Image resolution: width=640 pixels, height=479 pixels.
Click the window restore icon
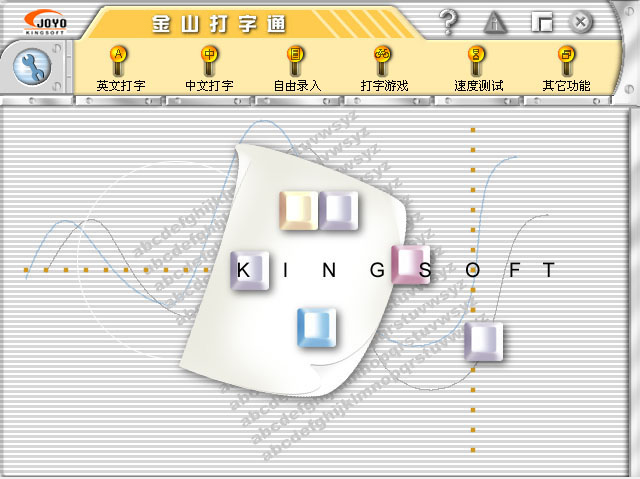tap(542, 22)
